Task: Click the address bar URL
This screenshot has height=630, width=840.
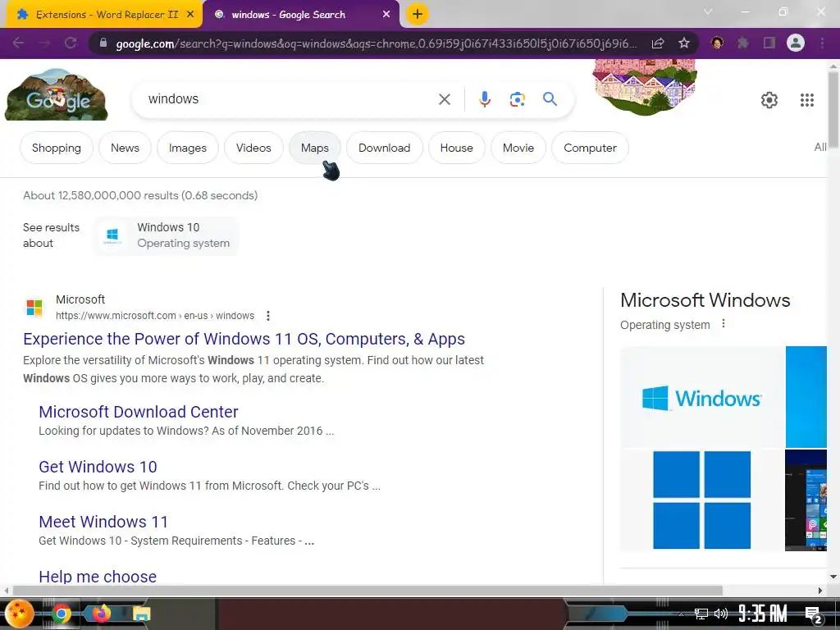Action: (376, 43)
